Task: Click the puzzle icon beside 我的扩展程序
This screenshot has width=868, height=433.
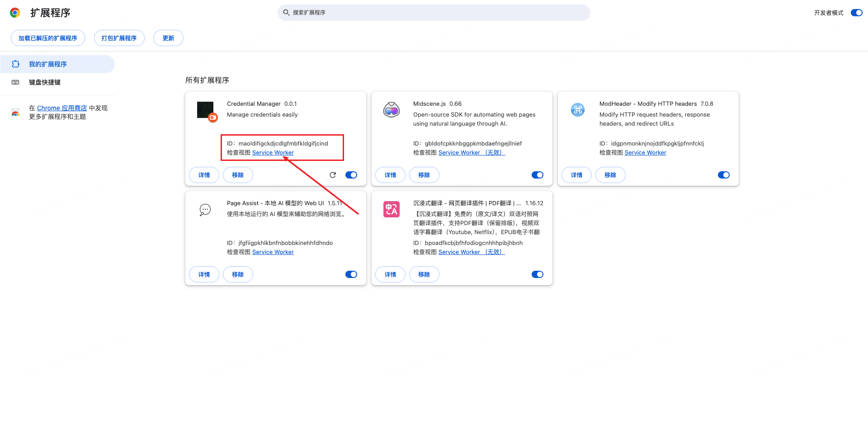Action: click(x=15, y=64)
